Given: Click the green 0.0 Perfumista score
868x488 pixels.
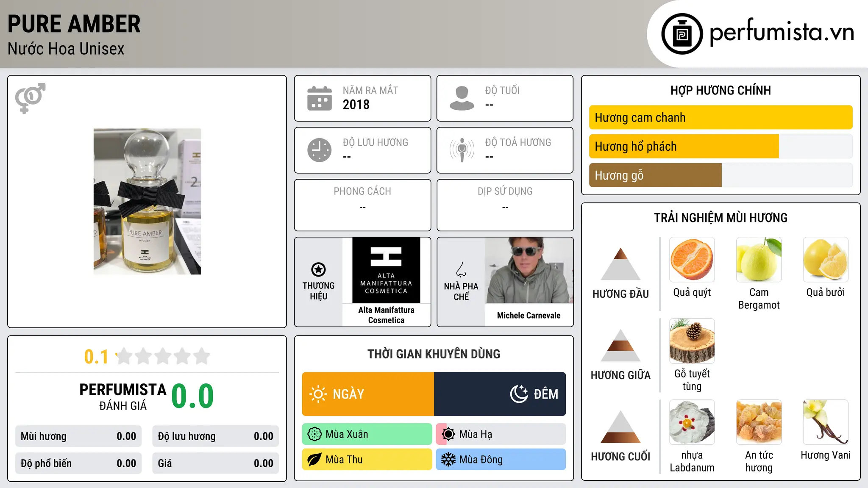Looking at the screenshot, I should click(193, 396).
